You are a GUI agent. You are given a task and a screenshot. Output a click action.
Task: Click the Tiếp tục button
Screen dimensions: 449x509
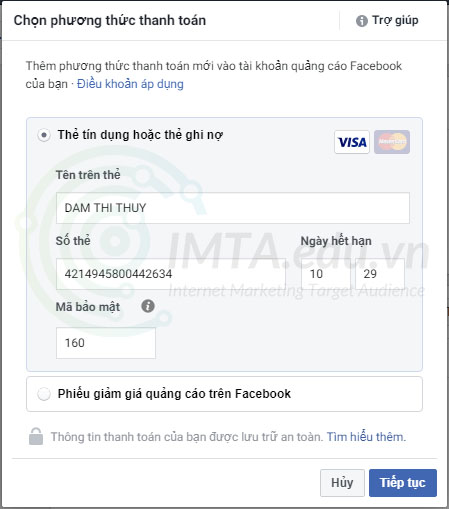[403, 483]
